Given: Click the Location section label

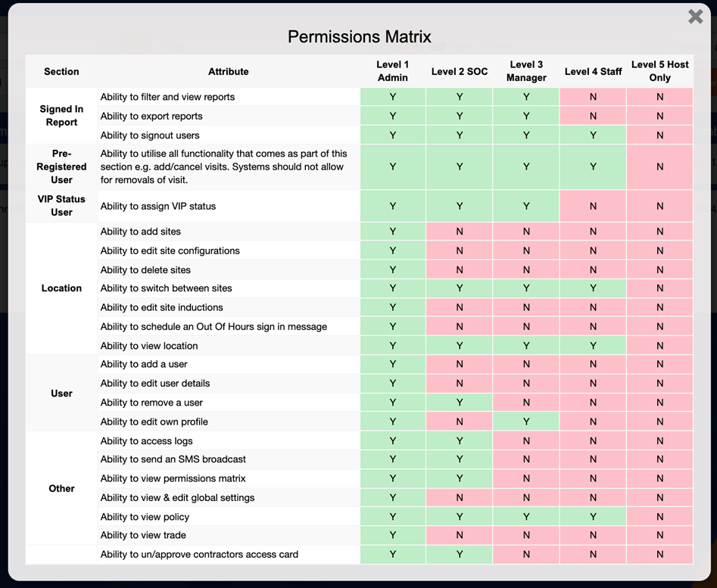Looking at the screenshot, I should point(62,288).
